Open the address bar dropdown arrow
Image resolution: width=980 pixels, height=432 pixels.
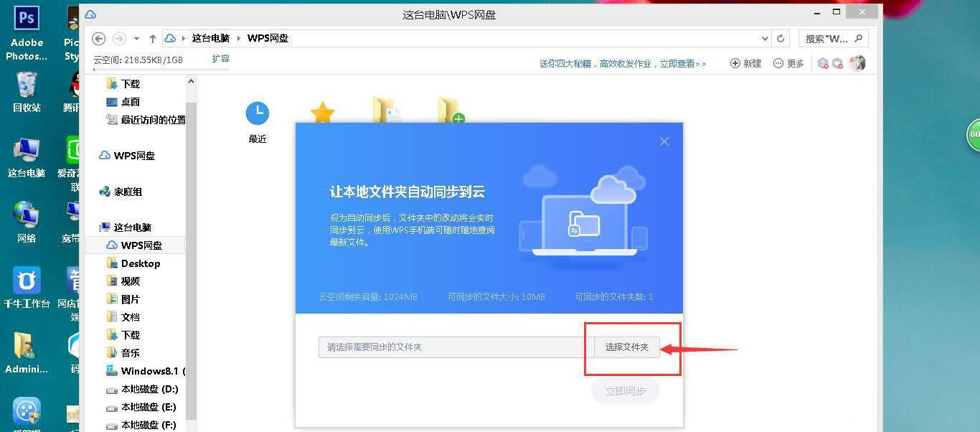click(x=765, y=38)
